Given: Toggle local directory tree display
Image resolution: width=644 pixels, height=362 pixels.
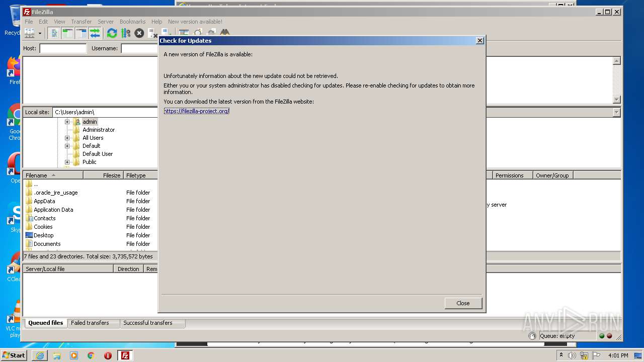Looking at the screenshot, I should pyautogui.click(x=67, y=33).
